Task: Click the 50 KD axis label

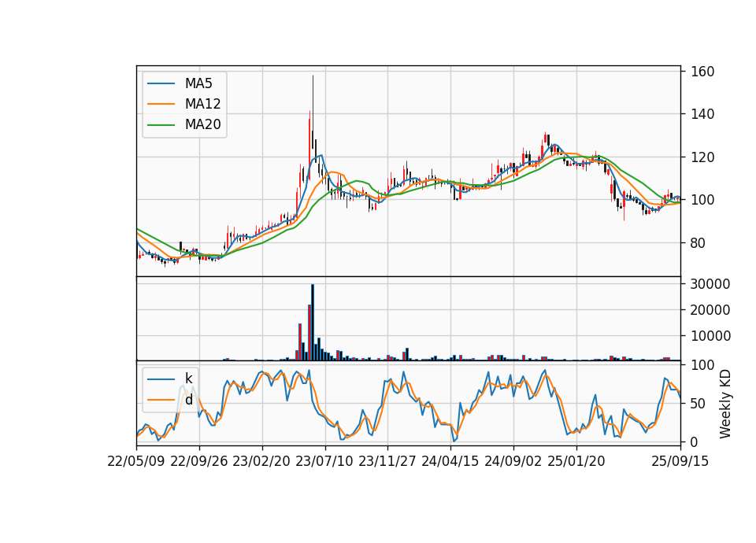Action: (699, 403)
